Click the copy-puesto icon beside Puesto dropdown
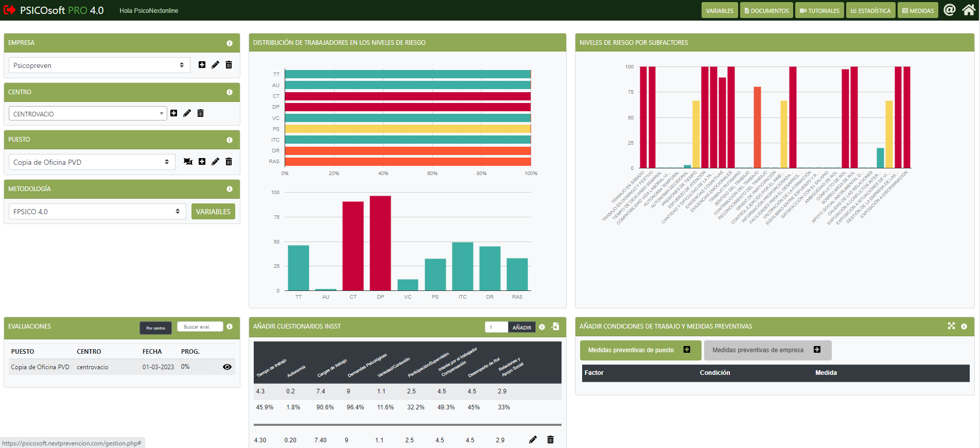The height and width of the screenshot is (448, 980). point(188,162)
